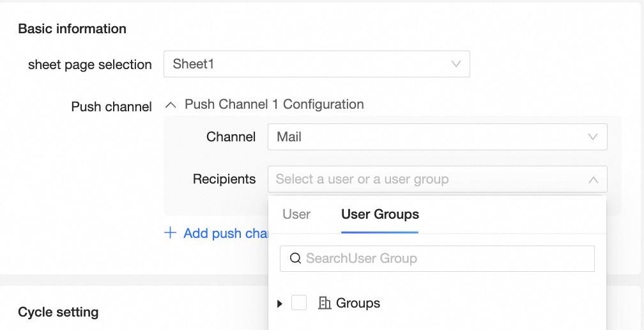Image resolution: width=644 pixels, height=330 pixels.
Task: Click the plus icon beside Add push channel
Action: (170, 233)
